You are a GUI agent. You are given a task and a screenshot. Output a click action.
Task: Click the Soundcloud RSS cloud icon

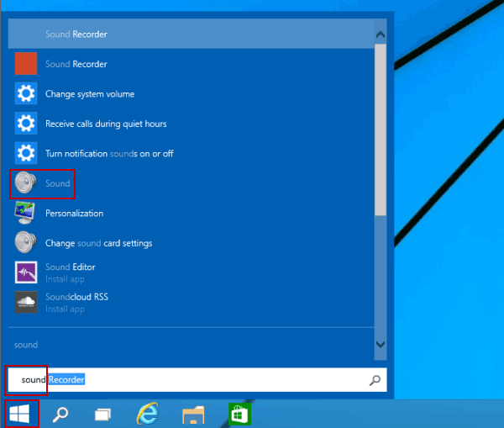(x=26, y=302)
